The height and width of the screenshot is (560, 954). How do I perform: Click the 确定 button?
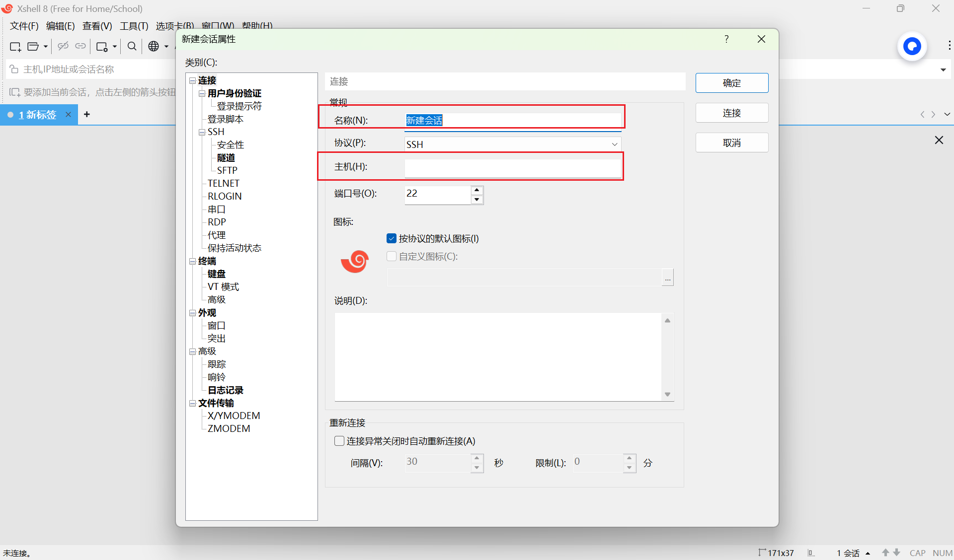point(732,83)
